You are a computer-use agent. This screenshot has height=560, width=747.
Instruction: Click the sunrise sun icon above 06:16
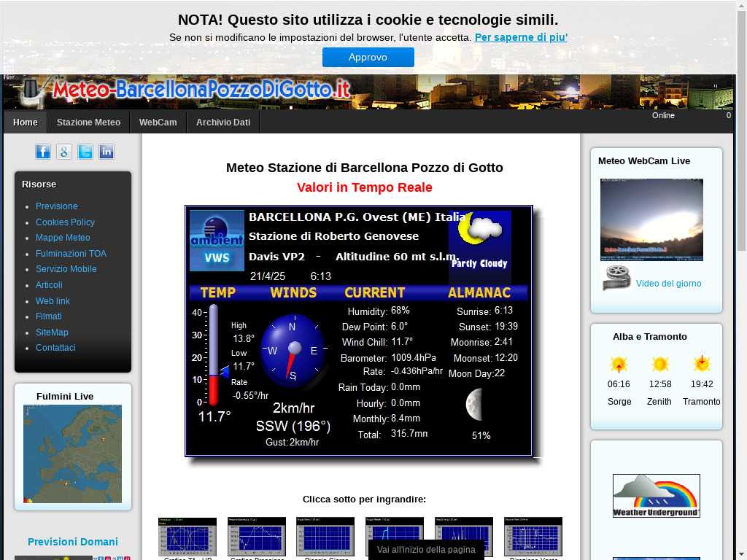coord(619,365)
